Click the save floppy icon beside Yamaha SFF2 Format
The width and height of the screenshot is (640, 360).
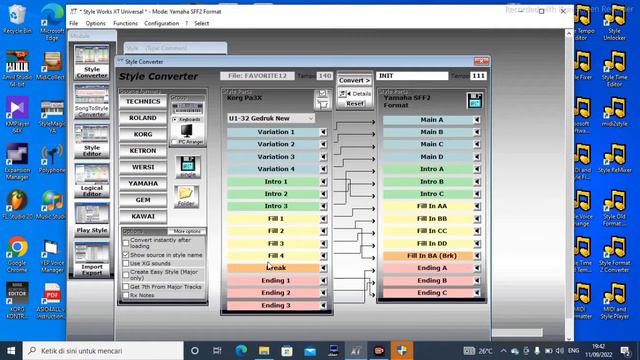(x=474, y=100)
